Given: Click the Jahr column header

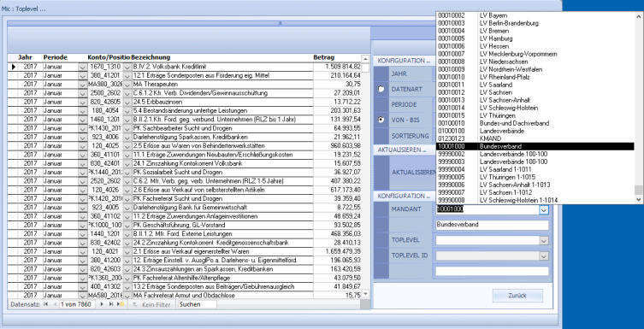Looking at the screenshot, I should [x=25, y=57].
